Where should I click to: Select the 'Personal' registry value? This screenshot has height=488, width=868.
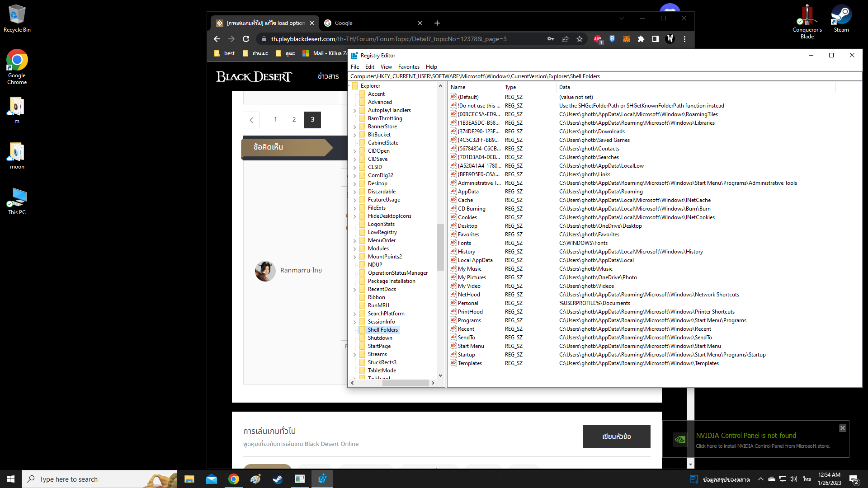468,303
